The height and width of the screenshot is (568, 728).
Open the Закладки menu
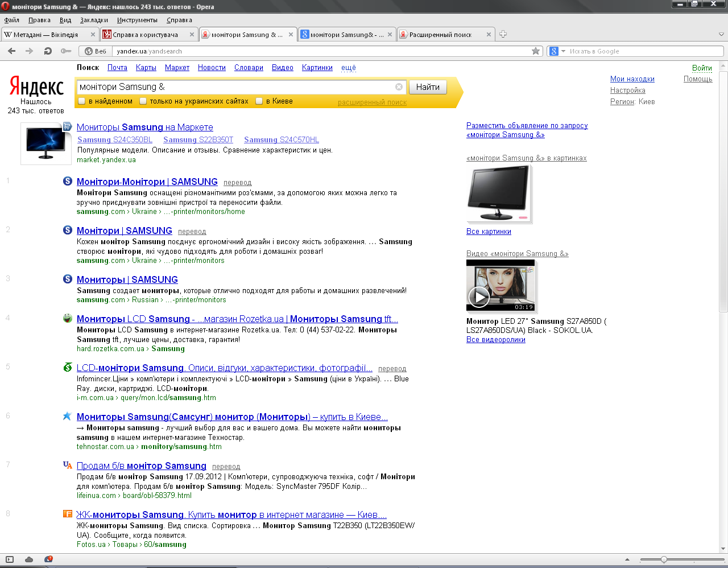(x=94, y=20)
